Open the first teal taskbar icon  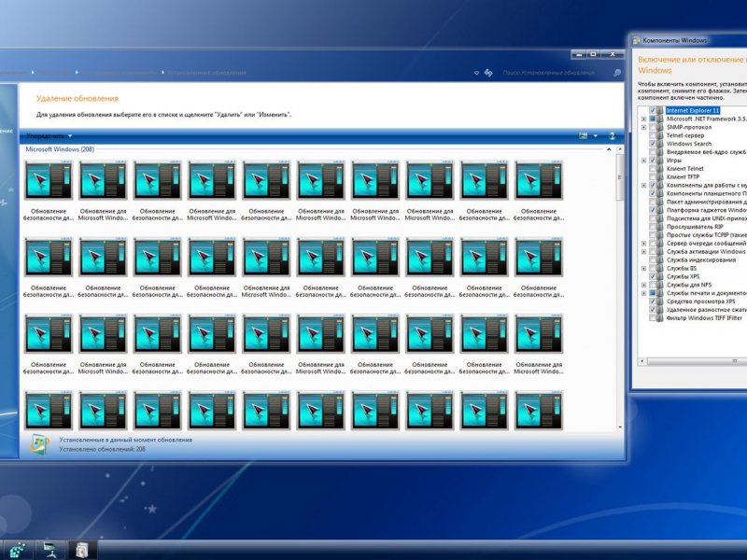18,550
